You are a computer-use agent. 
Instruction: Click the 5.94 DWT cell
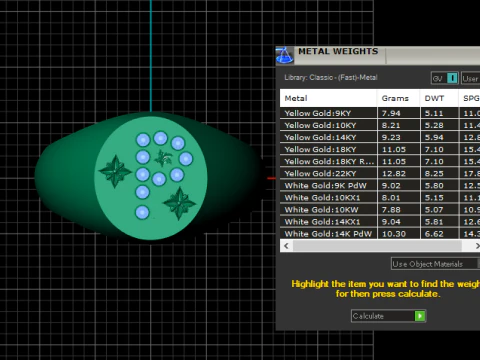[x=439, y=137]
